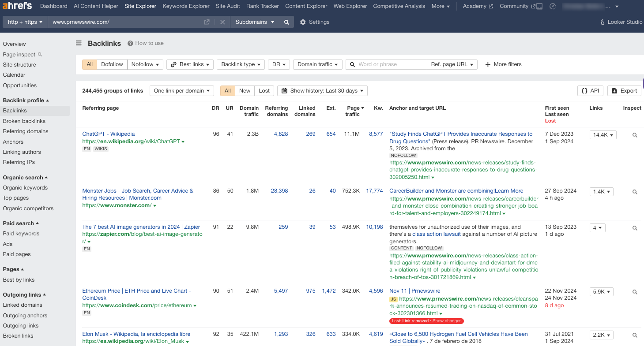The image size is (644, 346).
Task: Sort by Page traffic column
Action: tap(355, 111)
